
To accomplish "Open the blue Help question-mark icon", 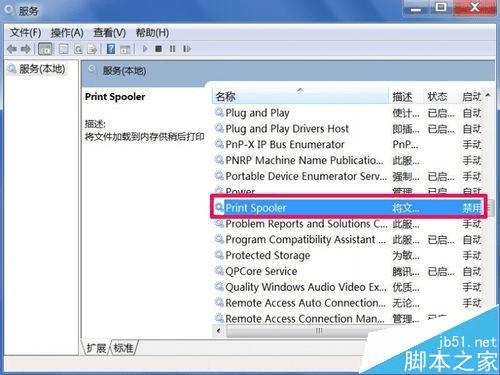I will tap(111, 49).
